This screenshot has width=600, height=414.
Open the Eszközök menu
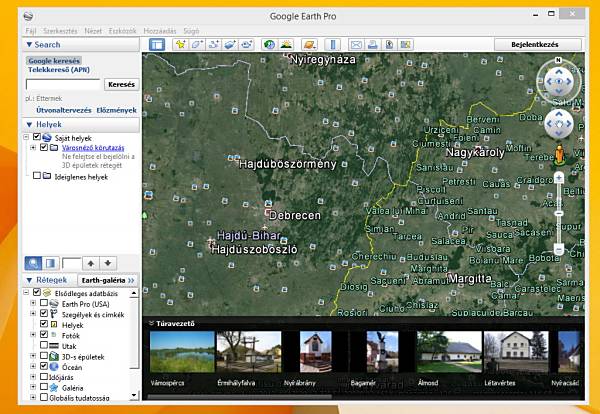122,31
